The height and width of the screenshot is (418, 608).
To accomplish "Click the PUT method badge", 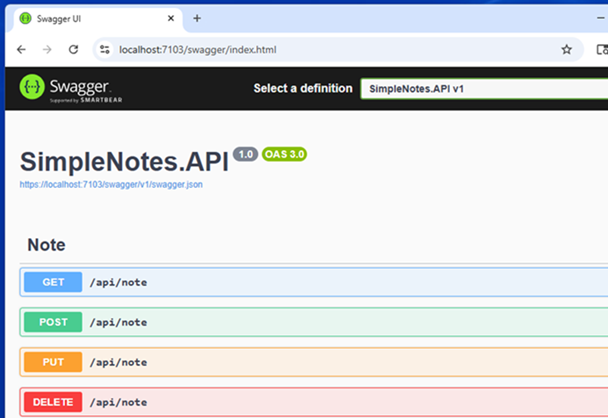I will (x=53, y=362).
